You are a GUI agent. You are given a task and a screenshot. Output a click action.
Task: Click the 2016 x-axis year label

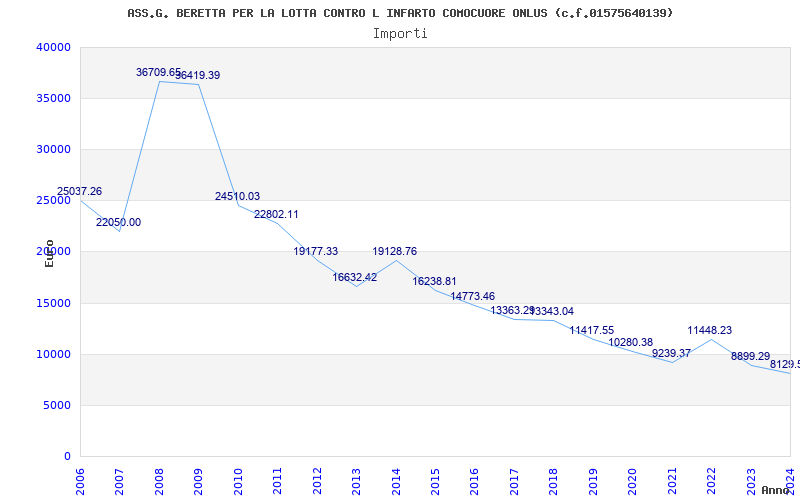point(474,481)
